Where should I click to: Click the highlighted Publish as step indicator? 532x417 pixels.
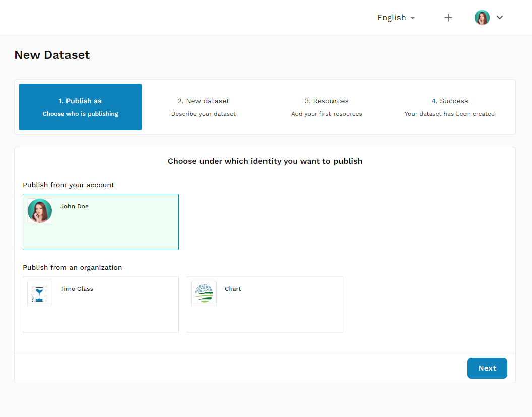[x=80, y=107]
